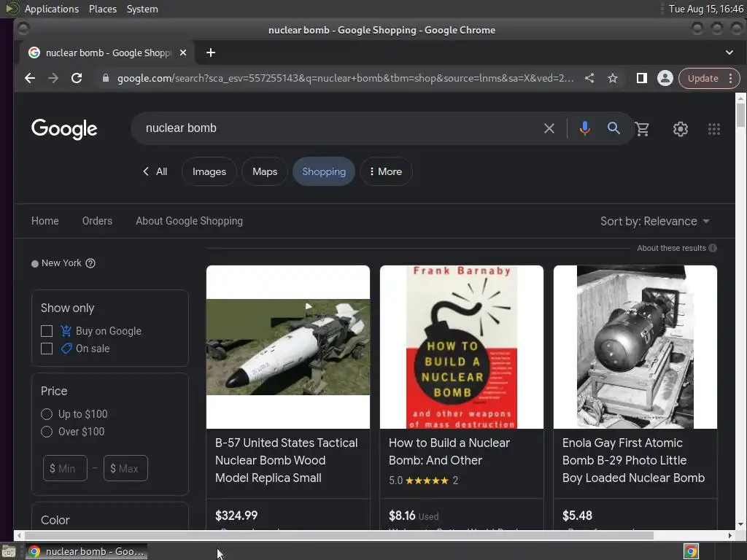Open How to Build a Nuclear Bomb listing
This screenshot has height=560, width=747.
[449, 451]
